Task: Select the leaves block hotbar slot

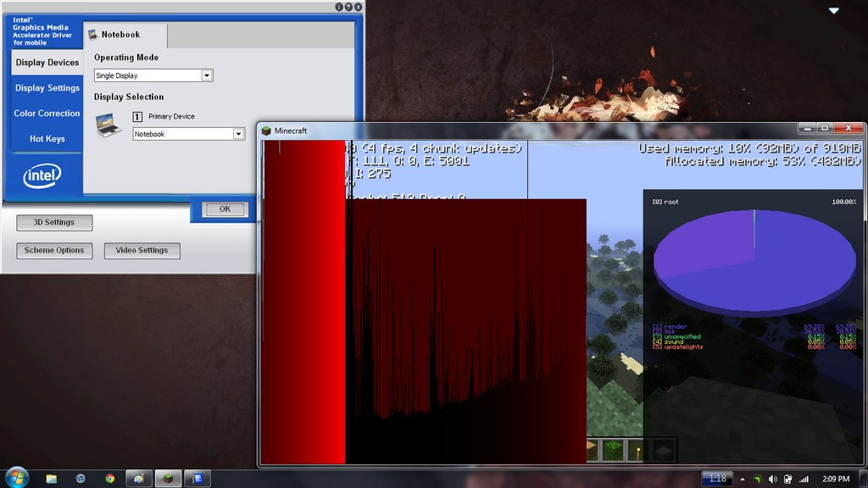Action: (613, 451)
